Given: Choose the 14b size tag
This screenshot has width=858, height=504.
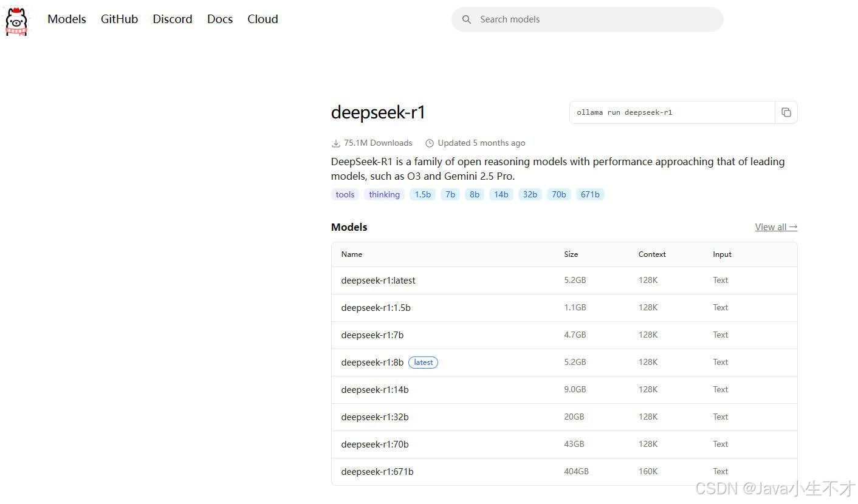Looking at the screenshot, I should click(x=501, y=194).
